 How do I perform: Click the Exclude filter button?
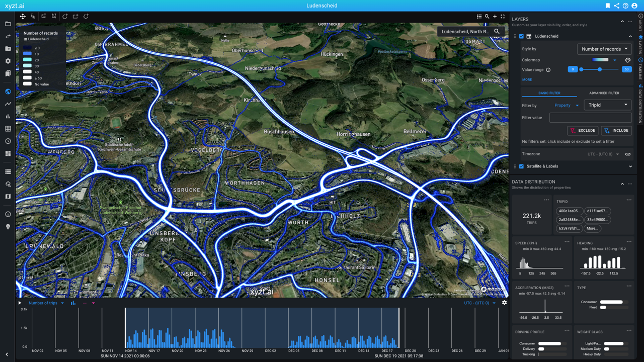click(x=583, y=131)
